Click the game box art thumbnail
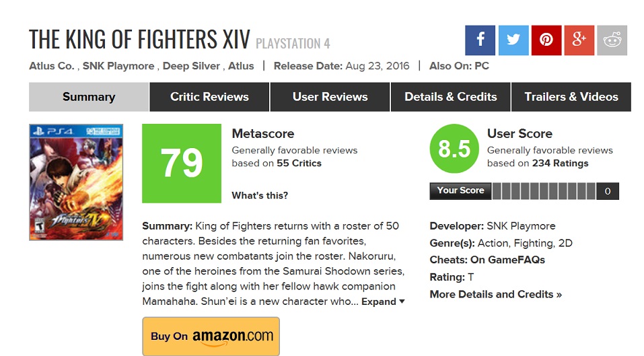Image resolution: width=644 pixels, height=356 pixels. pos(76,182)
